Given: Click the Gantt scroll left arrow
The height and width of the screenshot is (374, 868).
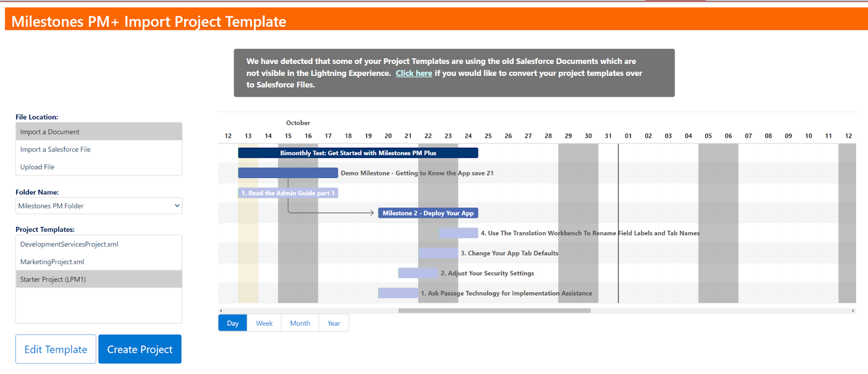Looking at the screenshot, I should click(x=221, y=311).
